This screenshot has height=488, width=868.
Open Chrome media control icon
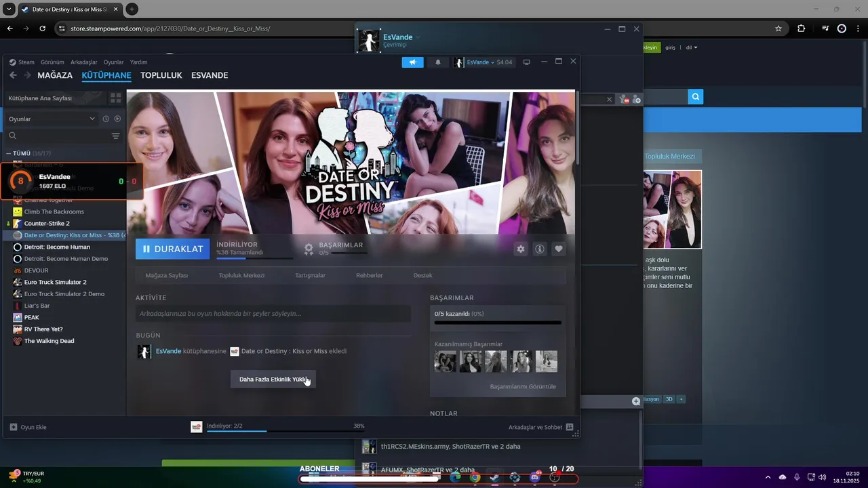coord(825,28)
